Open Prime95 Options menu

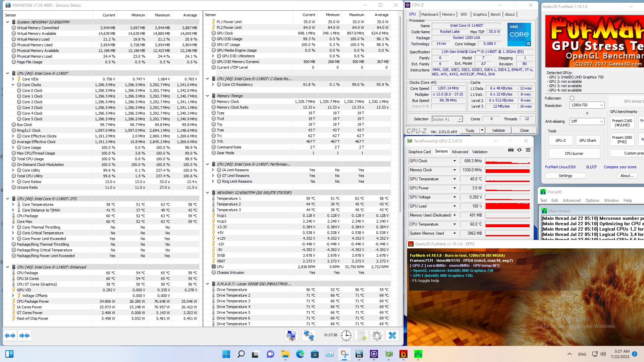592,200
